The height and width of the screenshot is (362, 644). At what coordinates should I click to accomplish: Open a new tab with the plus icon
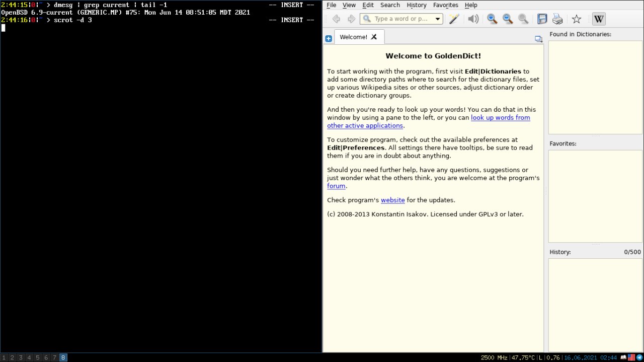[329, 39]
